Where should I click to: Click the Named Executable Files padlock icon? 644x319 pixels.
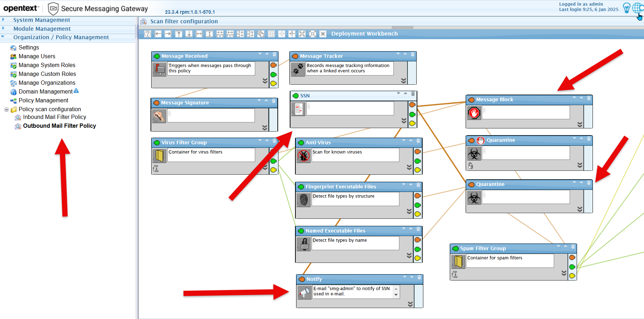pos(303,244)
